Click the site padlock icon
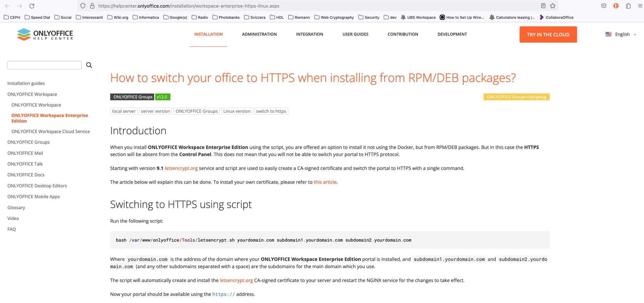The width and height of the screenshot is (644, 303). [x=92, y=6]
